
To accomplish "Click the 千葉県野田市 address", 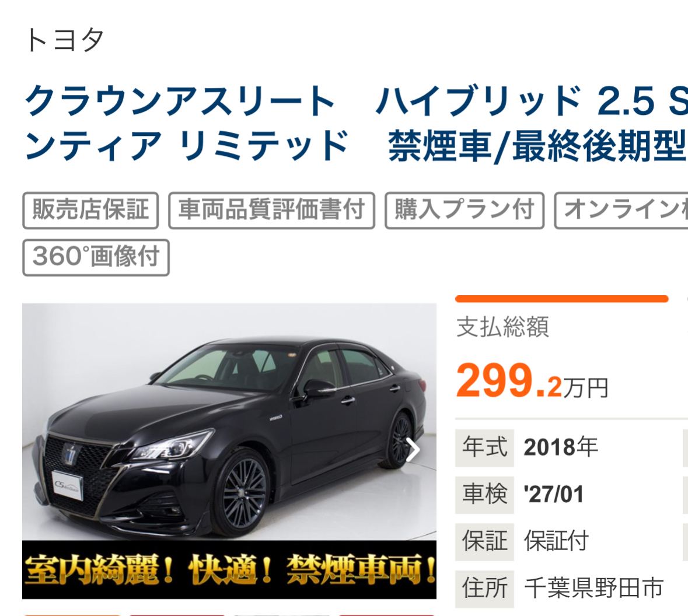I will (593, 588).
